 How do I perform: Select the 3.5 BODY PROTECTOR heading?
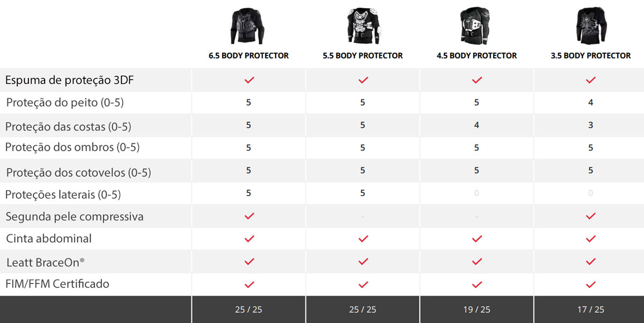[590, 55]
